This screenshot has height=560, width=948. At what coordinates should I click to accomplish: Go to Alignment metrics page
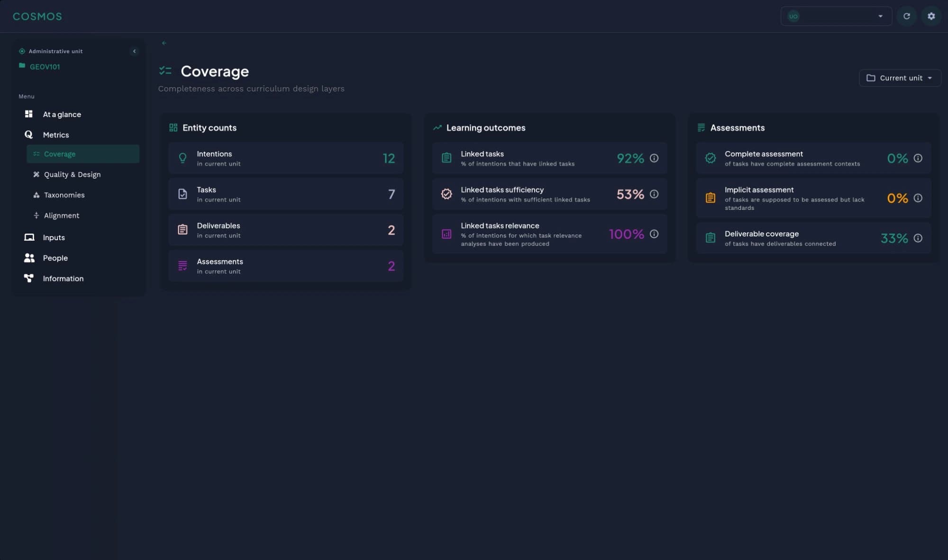[x=61, y=216]
